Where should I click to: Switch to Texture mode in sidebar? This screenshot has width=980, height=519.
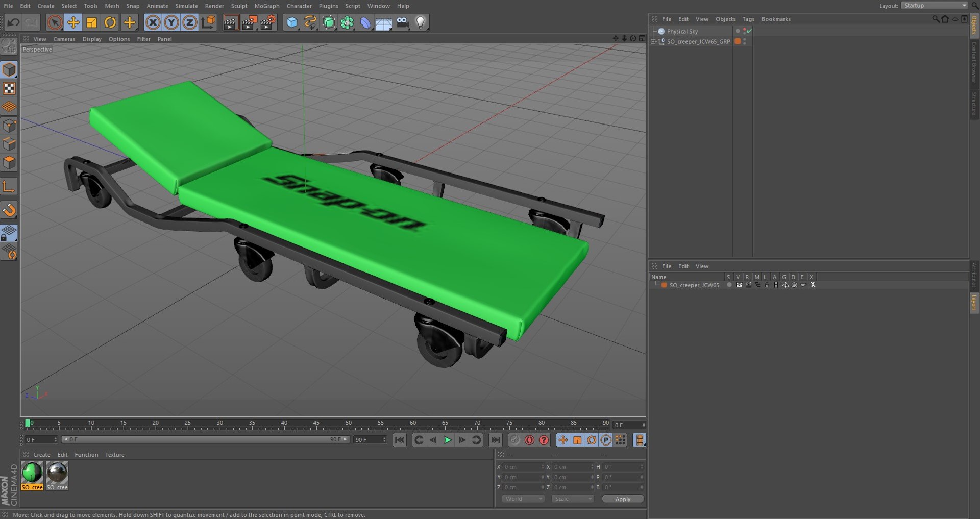[9, 89]
